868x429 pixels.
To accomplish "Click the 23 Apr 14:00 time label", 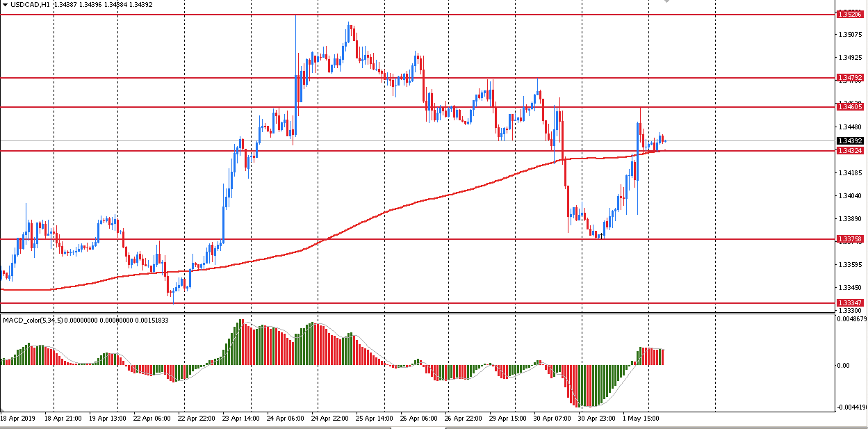I will (241, 419).
